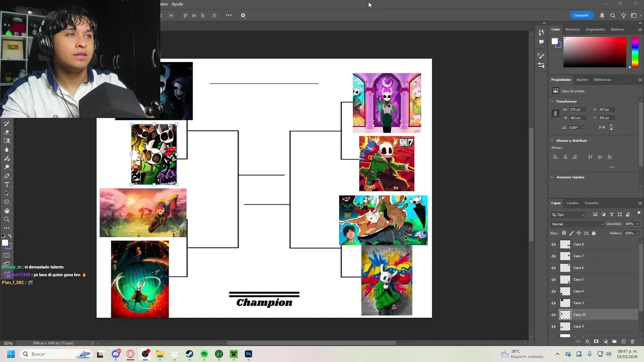Click the Search magnifier icon at top right
Screen dimensions: 644x362
tap(613, 15)
